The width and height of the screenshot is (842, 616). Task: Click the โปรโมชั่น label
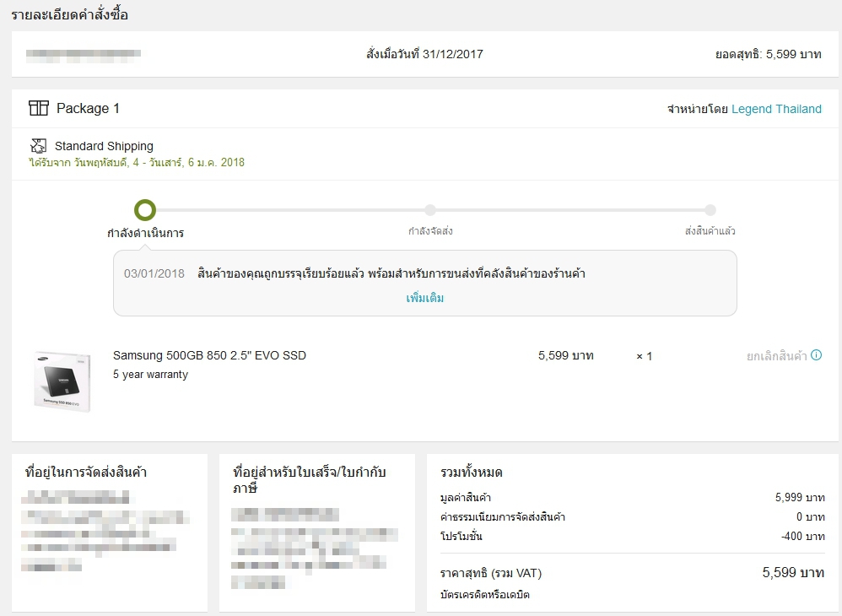coord(461,537)
